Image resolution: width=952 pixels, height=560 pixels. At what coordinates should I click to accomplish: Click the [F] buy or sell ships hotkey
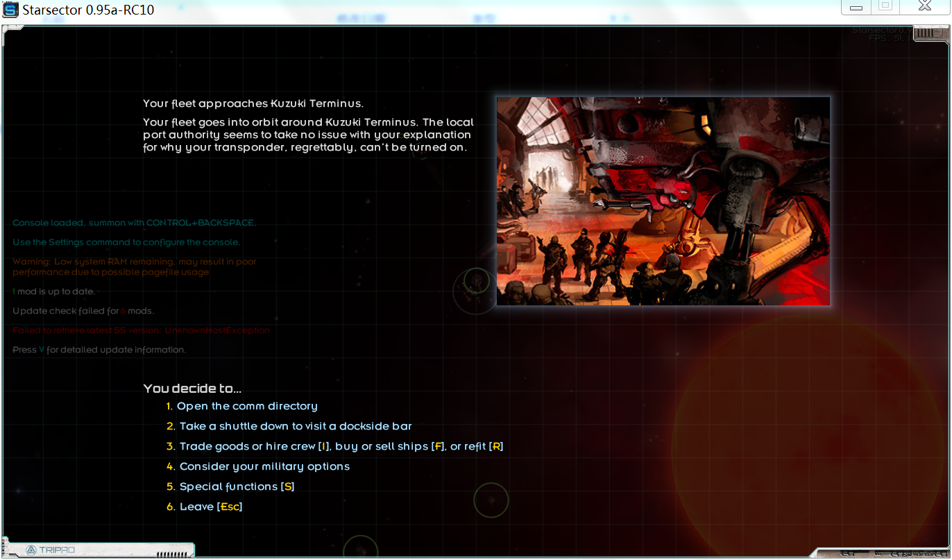tap(438, 446)
